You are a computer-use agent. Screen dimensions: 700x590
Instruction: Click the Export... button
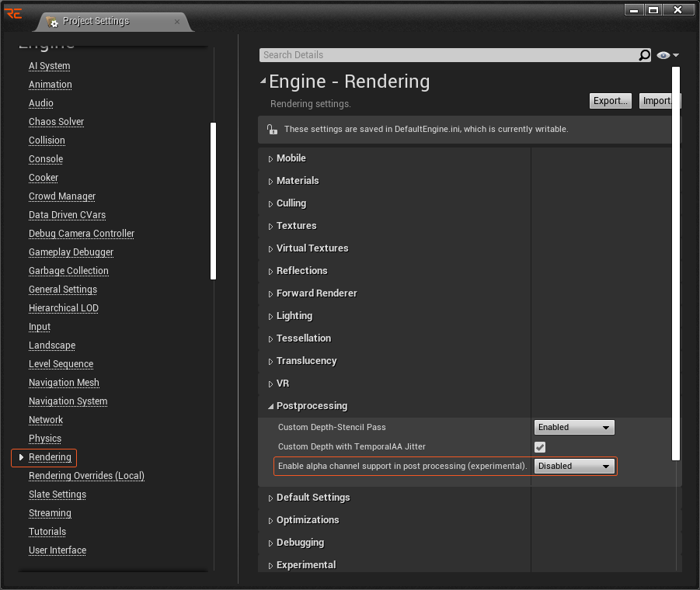point(610,101)
